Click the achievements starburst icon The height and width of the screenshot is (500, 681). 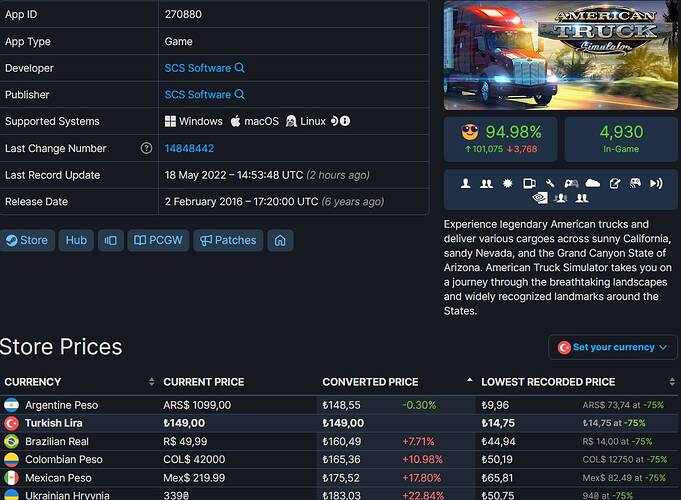tap(507, 183)
